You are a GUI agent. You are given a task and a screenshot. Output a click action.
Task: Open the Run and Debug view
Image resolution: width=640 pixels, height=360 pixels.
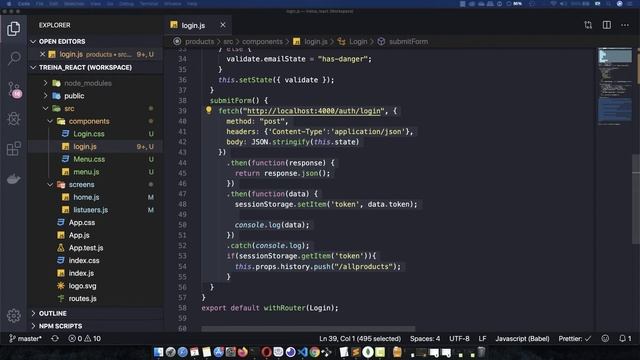tap(13, 119)
